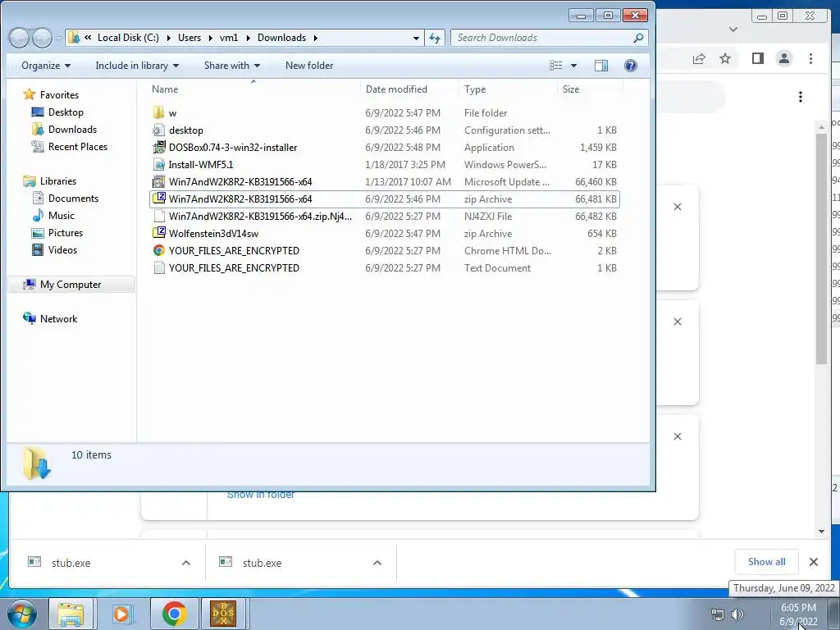Expand the address bar history dropdown arrow

coord(416,38)
